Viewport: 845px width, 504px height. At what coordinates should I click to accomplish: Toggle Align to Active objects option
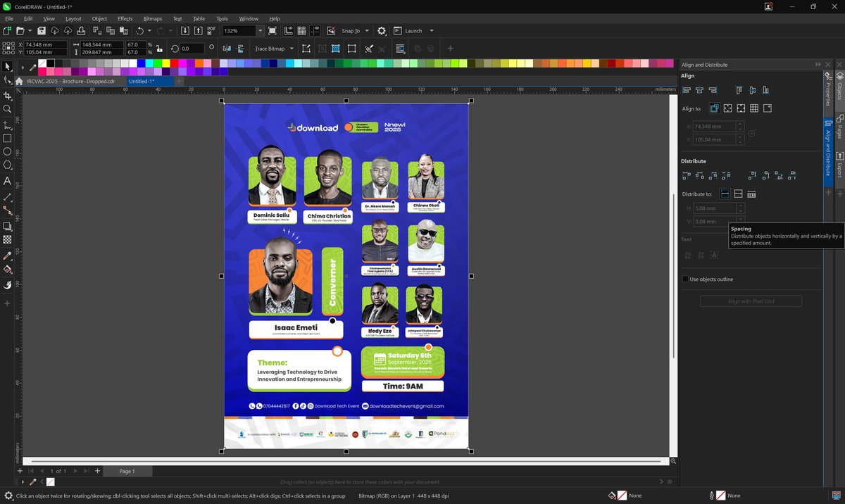714,108
